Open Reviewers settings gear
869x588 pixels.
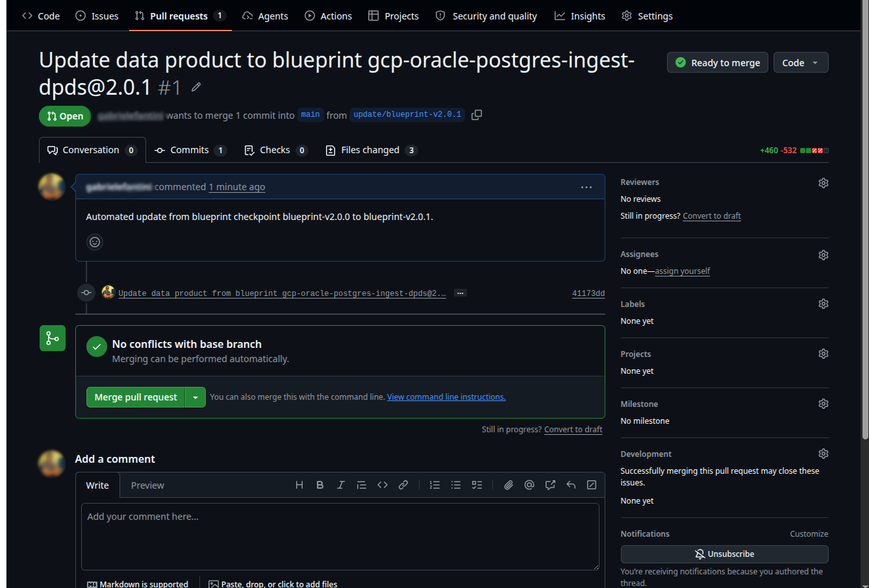click(x=824, y=183)
